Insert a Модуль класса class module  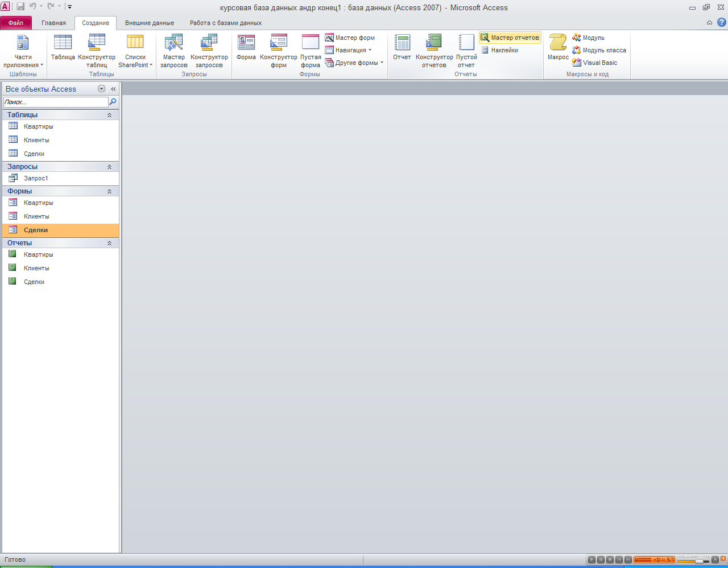tap(599, 50)
